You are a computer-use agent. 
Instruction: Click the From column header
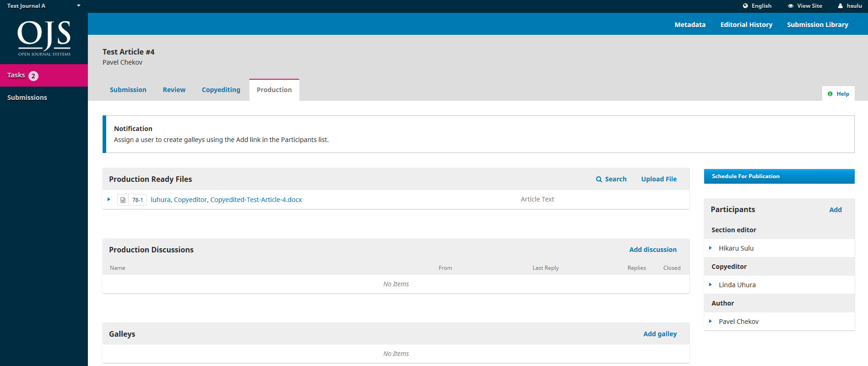point(445,268)
